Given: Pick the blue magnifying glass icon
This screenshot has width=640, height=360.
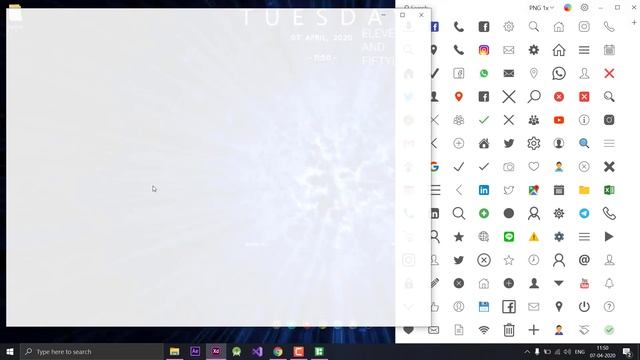Looking at the screenshot, I should click(584, 143).
